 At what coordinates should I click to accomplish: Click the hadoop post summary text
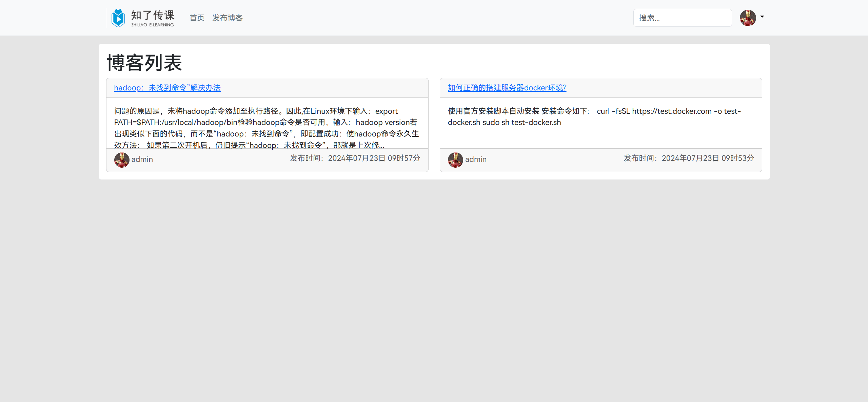coord(267,128)
